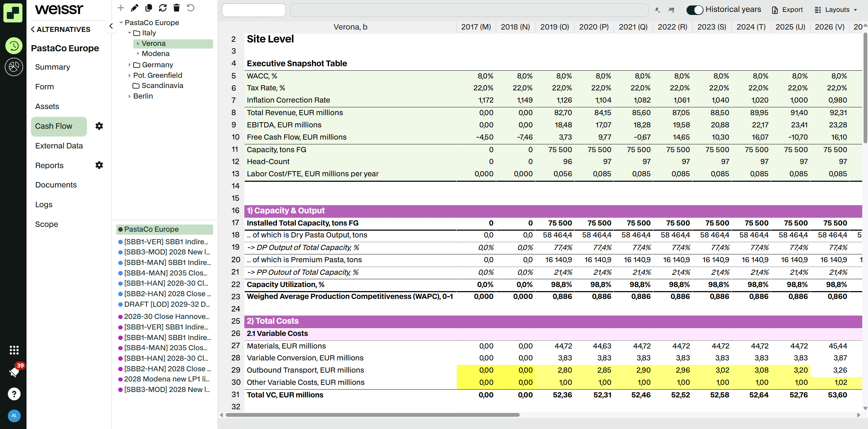The image size is (868, 429).
Task: Decrease decimal places icon
Action: [x=657, y=10]
